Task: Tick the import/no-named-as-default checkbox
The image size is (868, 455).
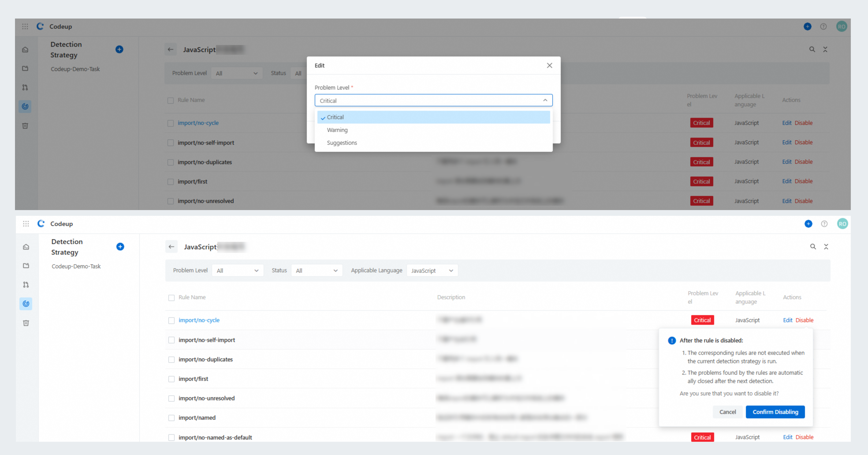Action: click(171, 438)
